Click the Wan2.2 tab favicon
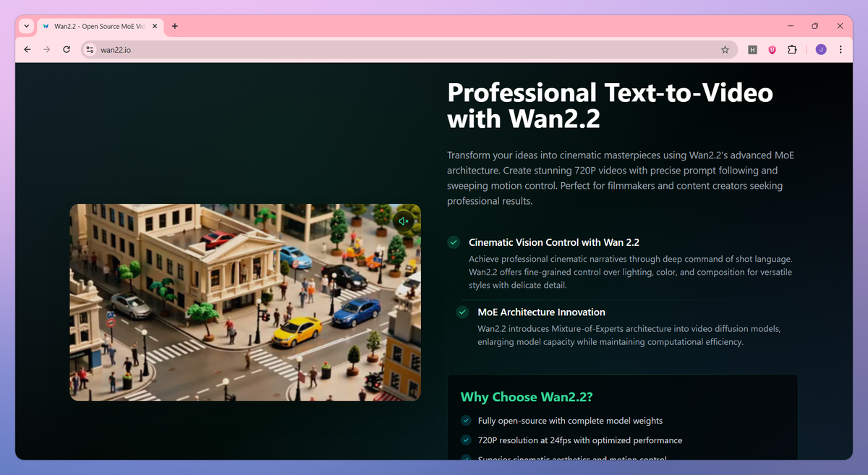868x475 pixels. [x=46, y=26]
